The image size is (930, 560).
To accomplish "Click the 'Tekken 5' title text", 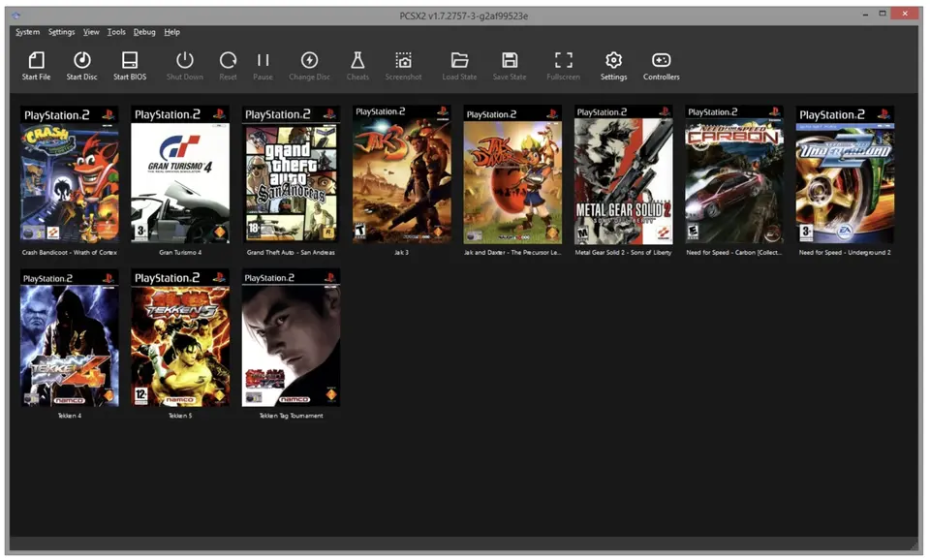I will coord(180,416).
